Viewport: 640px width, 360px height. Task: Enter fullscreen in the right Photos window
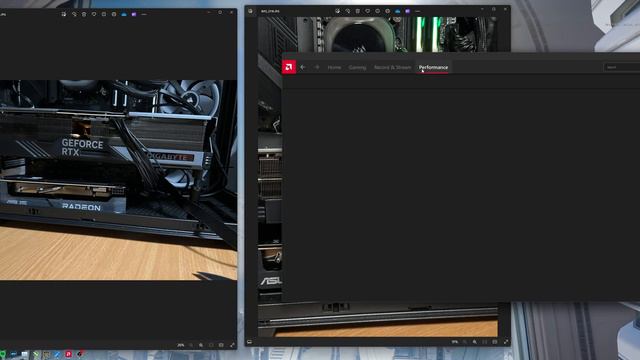[x=506, y=342]
